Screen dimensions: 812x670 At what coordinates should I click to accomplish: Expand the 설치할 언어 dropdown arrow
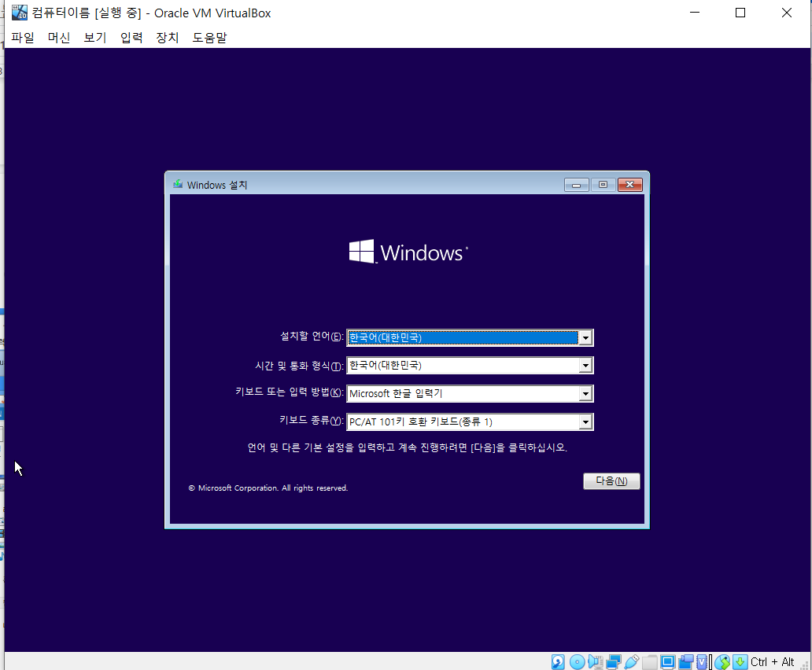585,338
